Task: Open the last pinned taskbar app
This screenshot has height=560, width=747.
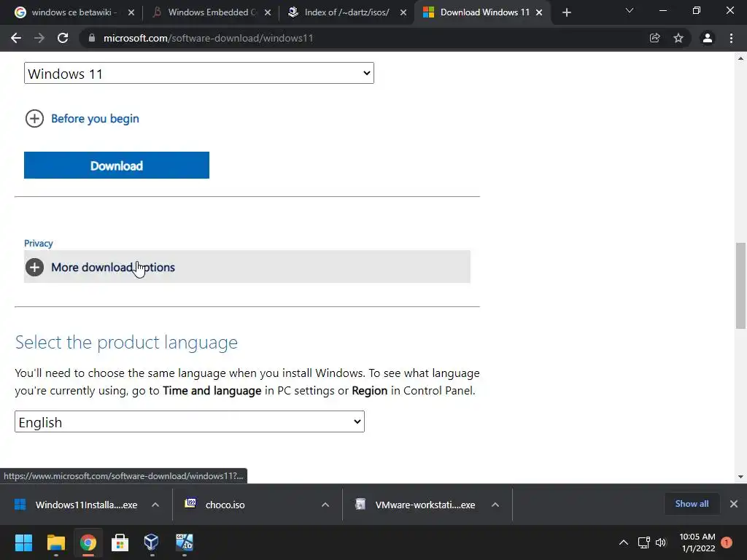Action: click(184, 542)
